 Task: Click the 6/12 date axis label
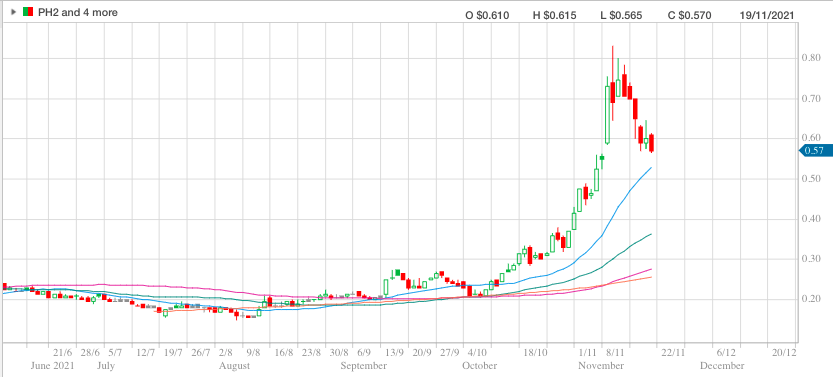coord(726,353)
